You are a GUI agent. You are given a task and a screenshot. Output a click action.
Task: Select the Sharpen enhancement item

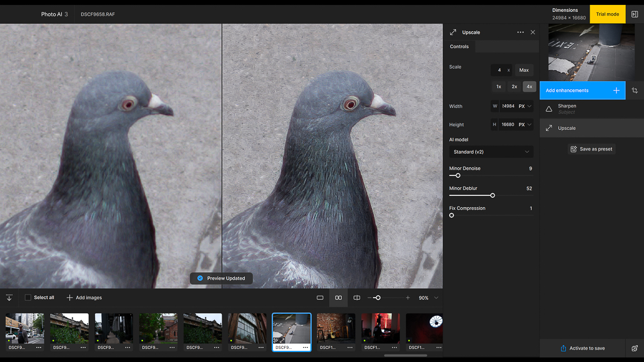point(592,109)
